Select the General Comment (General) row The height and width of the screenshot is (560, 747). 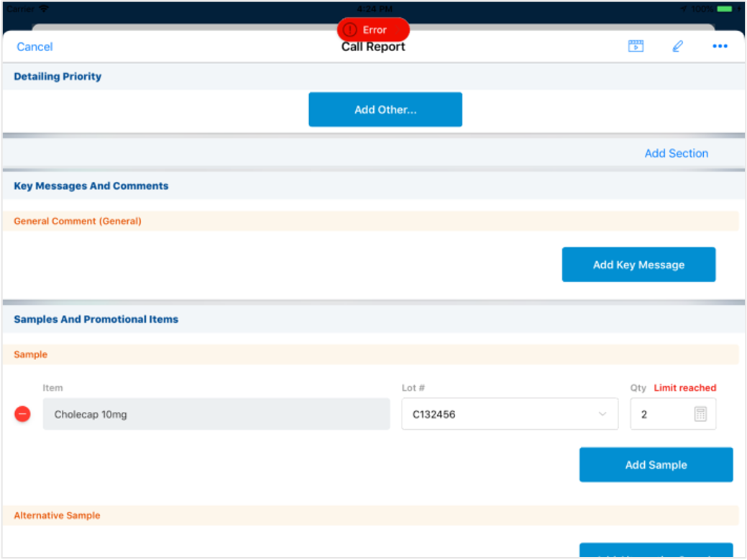point(78,221)
